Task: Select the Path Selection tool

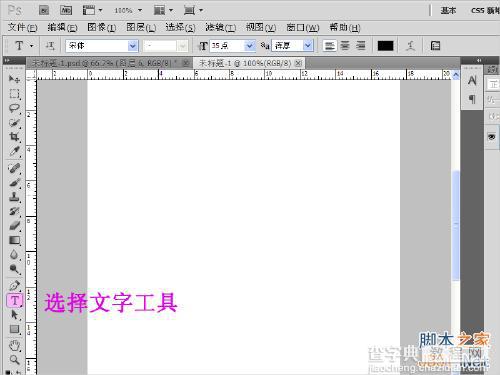Action: pyautogui.click(x=14, y=315)
